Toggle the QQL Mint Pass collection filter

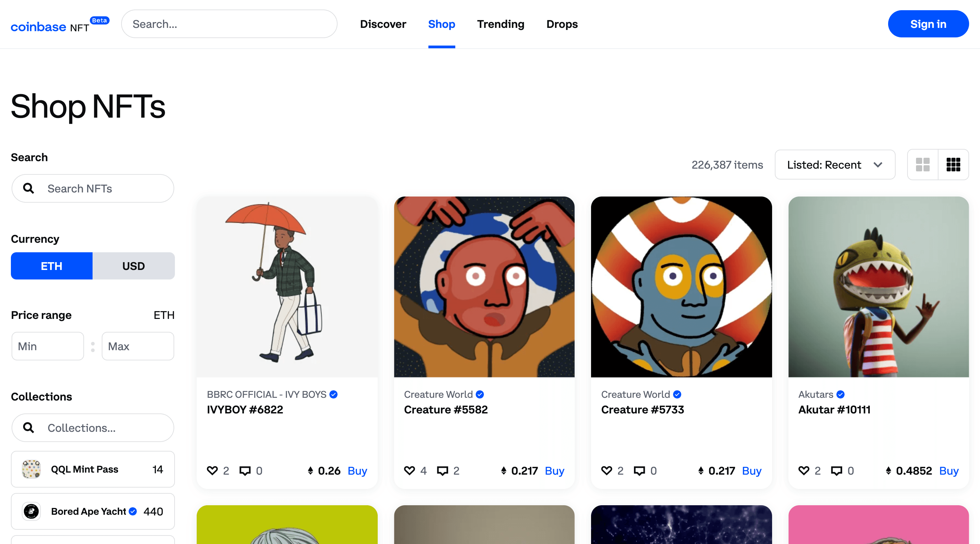(93, 469)
